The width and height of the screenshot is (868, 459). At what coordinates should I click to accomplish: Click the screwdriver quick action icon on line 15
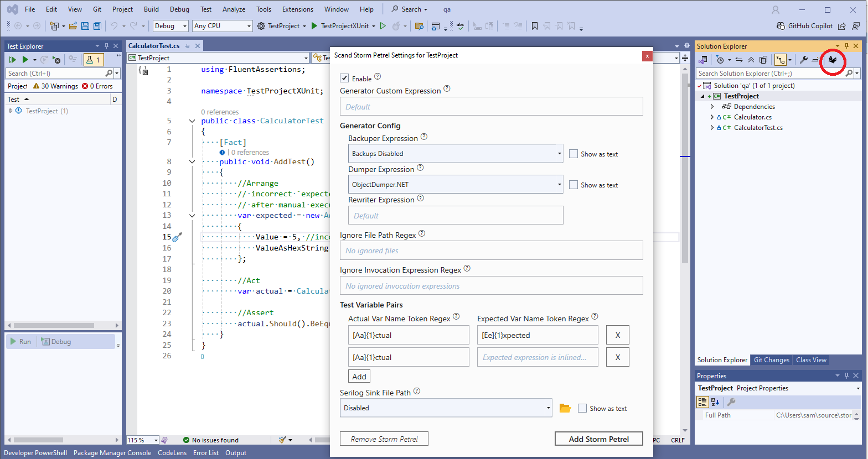[x=177, y=237]
